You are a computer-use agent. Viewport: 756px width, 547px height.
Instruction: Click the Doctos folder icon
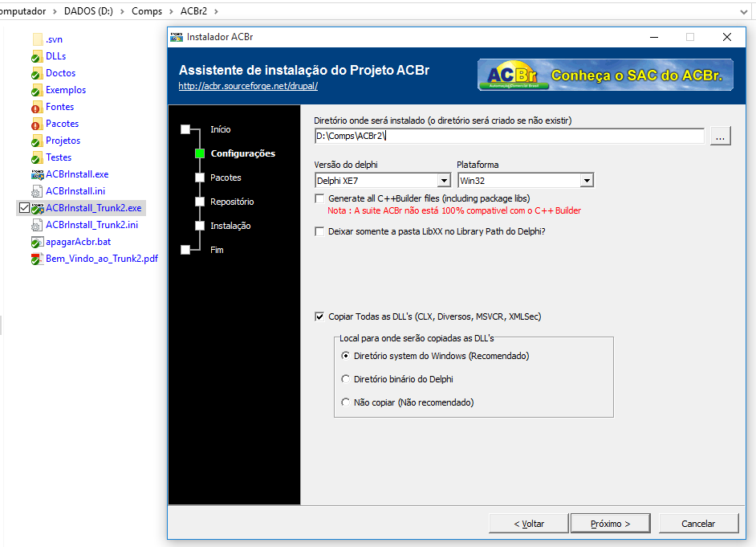[x=37, y=73]
